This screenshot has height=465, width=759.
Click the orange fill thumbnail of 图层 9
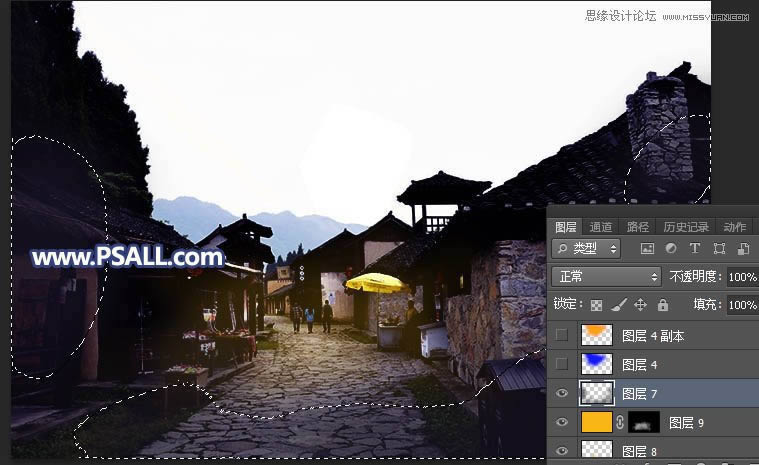coord(597,422)
